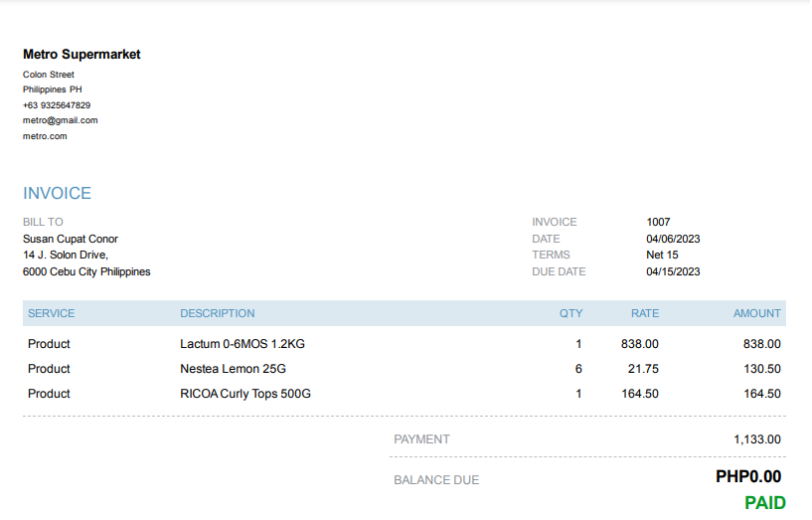Click the metro@gmail.com email address
The width and height of the screenshot is (812, 520).
[60, 120]
